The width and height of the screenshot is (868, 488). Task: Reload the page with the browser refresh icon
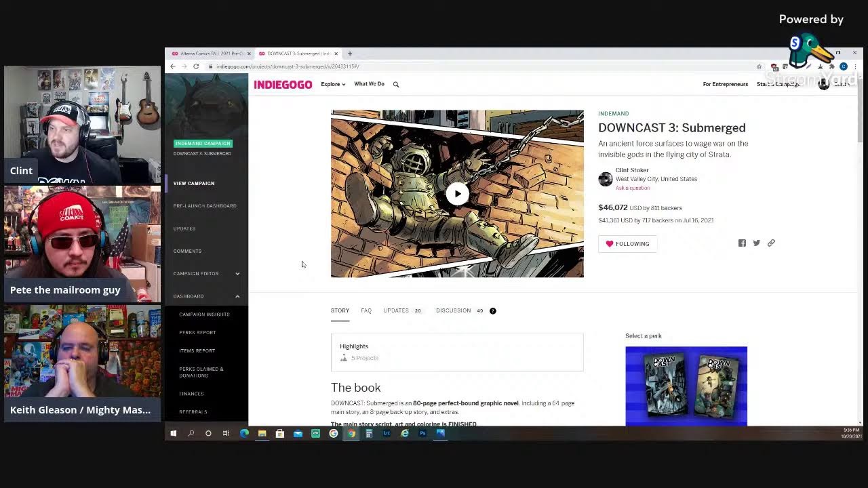[196, 66]
